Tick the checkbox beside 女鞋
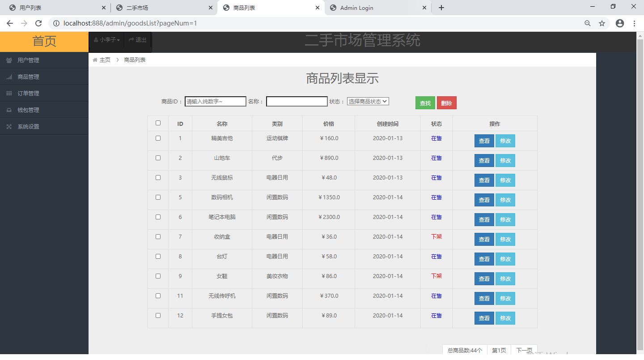This screenshot has width=644, height=360. pos(158,276)
